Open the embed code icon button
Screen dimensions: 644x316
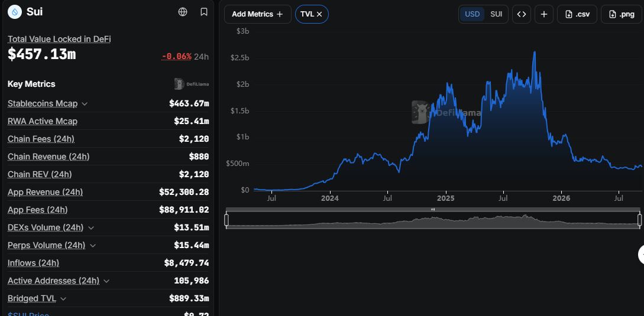point(521,14)
